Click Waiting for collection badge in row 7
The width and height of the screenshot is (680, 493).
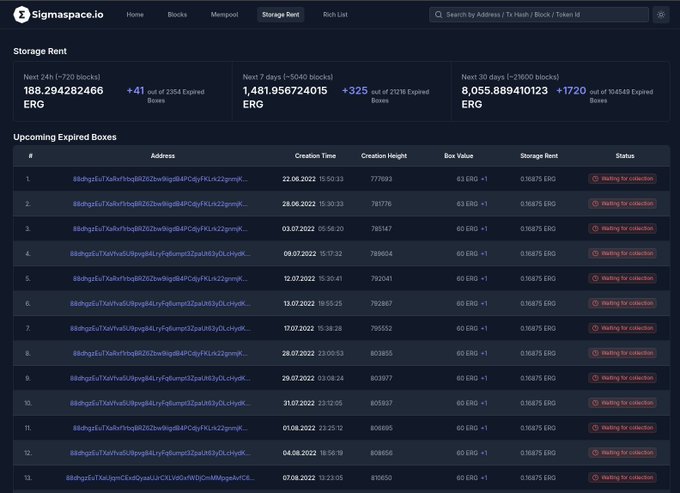[622, 328]
